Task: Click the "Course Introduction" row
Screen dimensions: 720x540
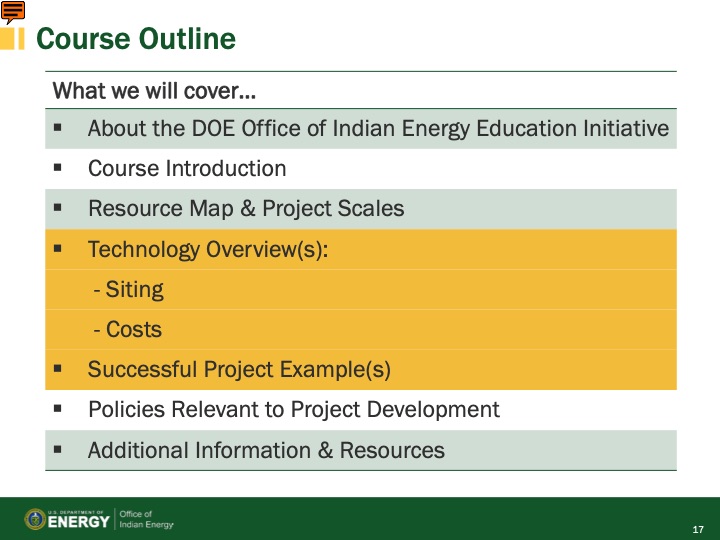Action: click(360, 169)
